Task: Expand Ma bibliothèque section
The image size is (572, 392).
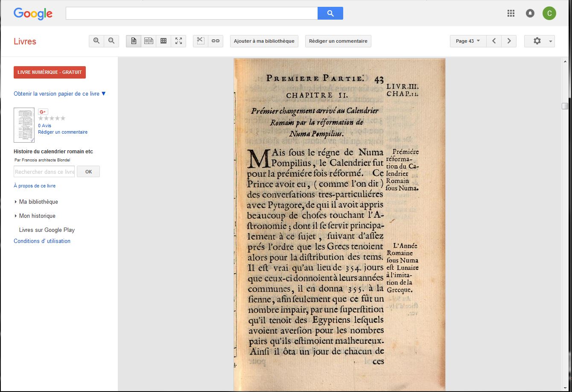Action: pos(38,202)
